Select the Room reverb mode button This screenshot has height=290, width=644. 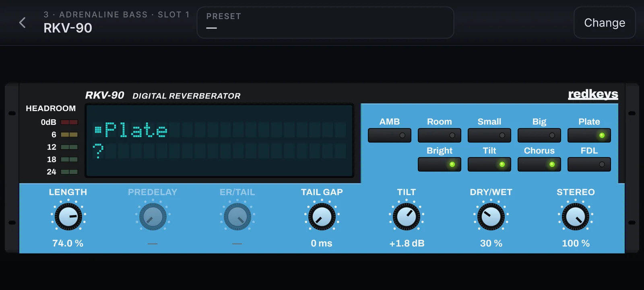pyautogui.click(x=440, y=135)
